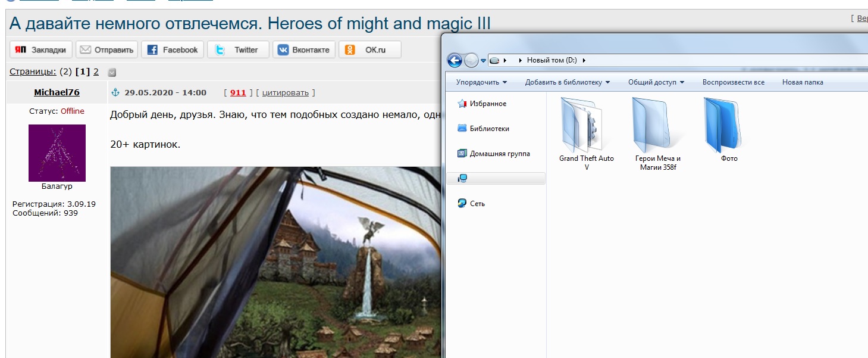The height and width of the screenshot is (358, 868).
Task: Select the Герои Меча и Магии 358f folder
Action: [657, 134]
